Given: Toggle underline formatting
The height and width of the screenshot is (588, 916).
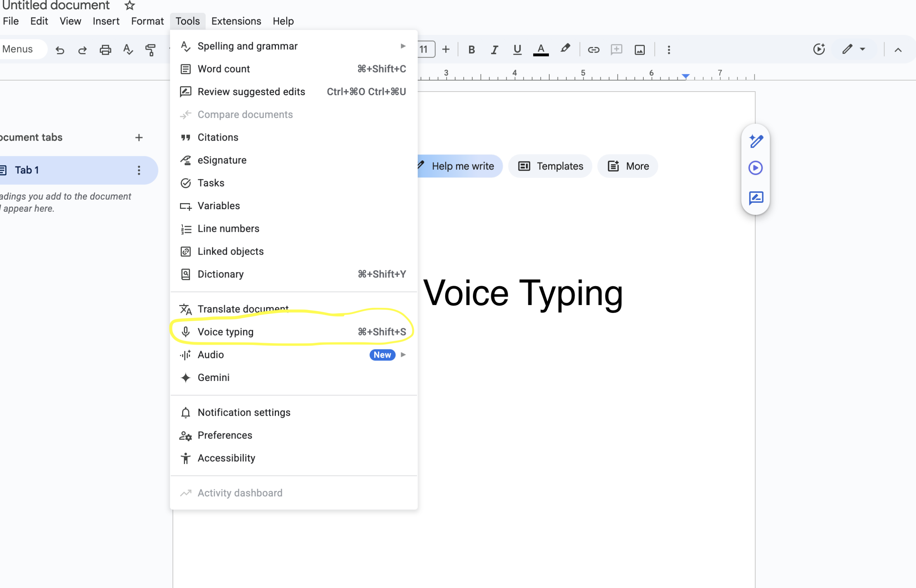Looking at the screenshot, I should (x=517, y=50).
